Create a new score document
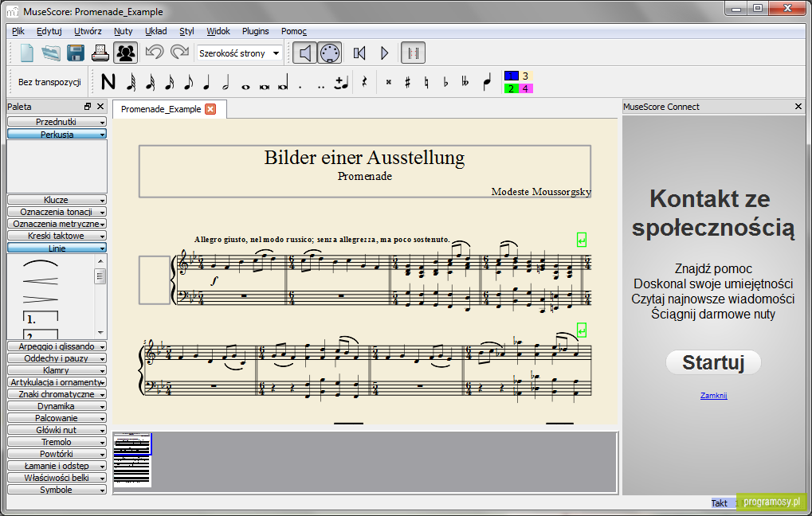Image resolution: width=812 pixels, height=516 pixels. [x=26, y=53]
